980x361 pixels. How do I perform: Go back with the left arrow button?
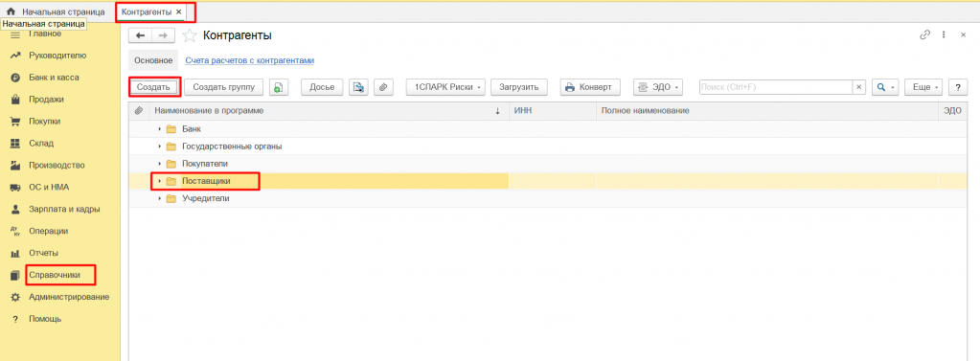(141, 35)
